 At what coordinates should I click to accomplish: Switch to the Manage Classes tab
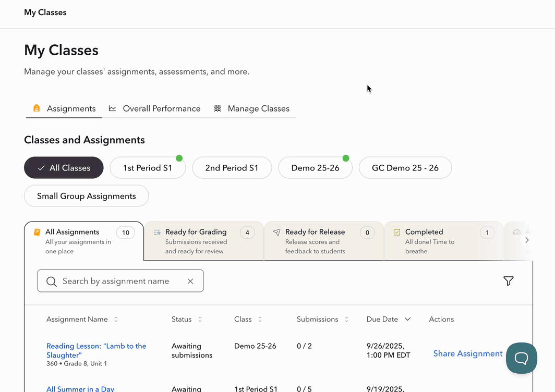pos(251,108)
